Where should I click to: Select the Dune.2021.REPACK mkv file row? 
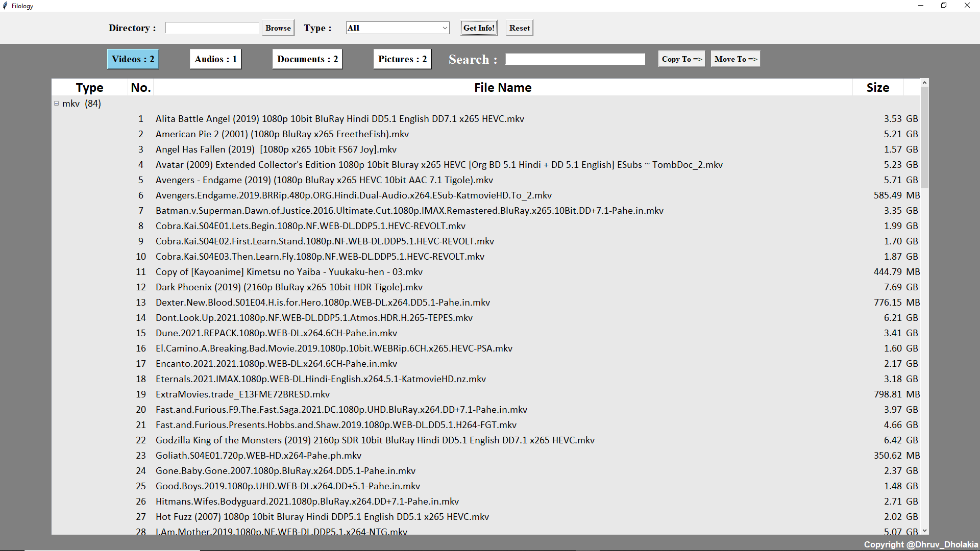[x=276, y=333]
